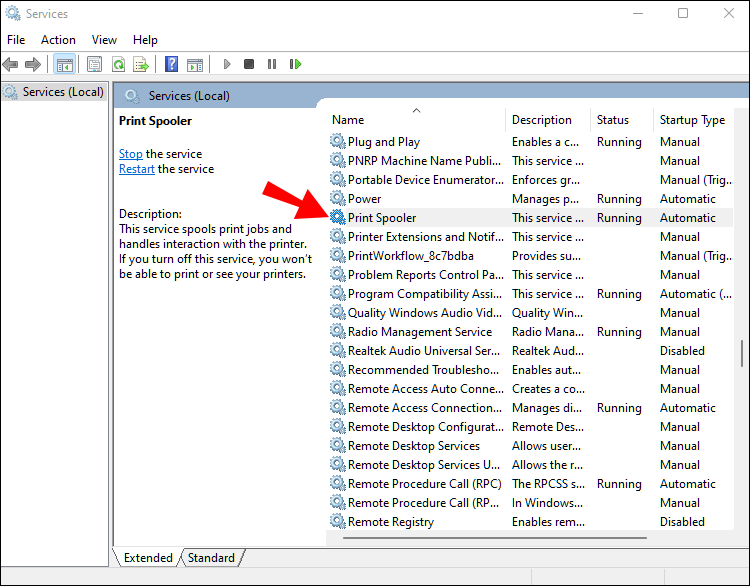The height and width of the screenshot is (586, 750).
Task: Sort by the Name column header
Action: tap(416, 120)
